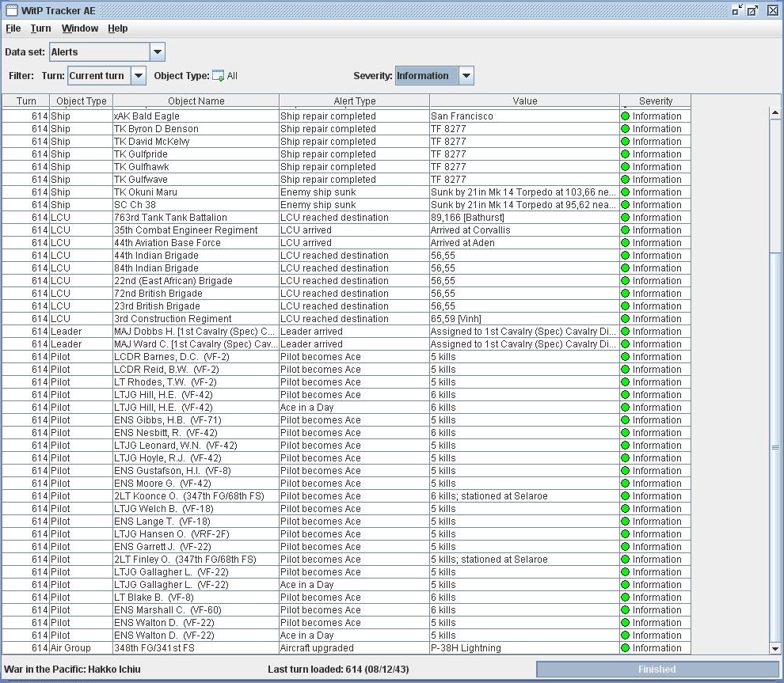Viewport: 784px width, 683px height.
Task: Expand the Turn filter dropdown
Action: pos(139,76)
